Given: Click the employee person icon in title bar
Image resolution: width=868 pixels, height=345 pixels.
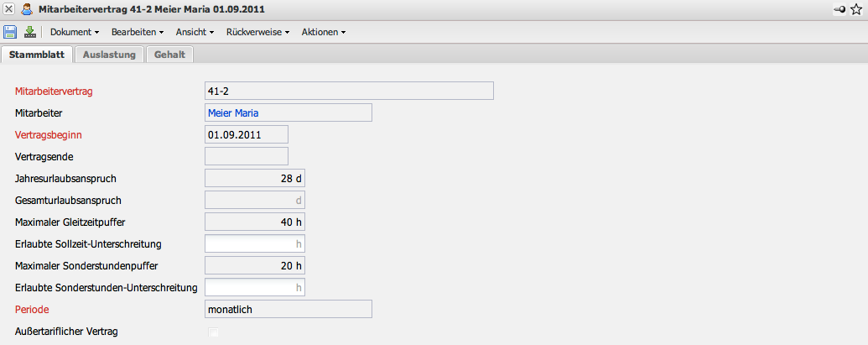Looking at the screenshot, I should [27, 8].
